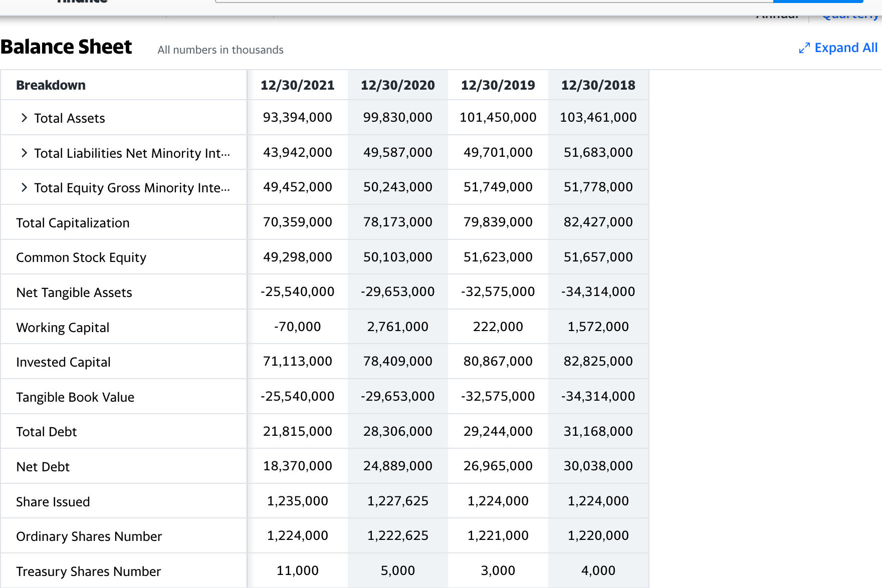The height and width of the screenshot is (588, 882).
Task: Switch to the Annual view
Action: tap(777, 16)
